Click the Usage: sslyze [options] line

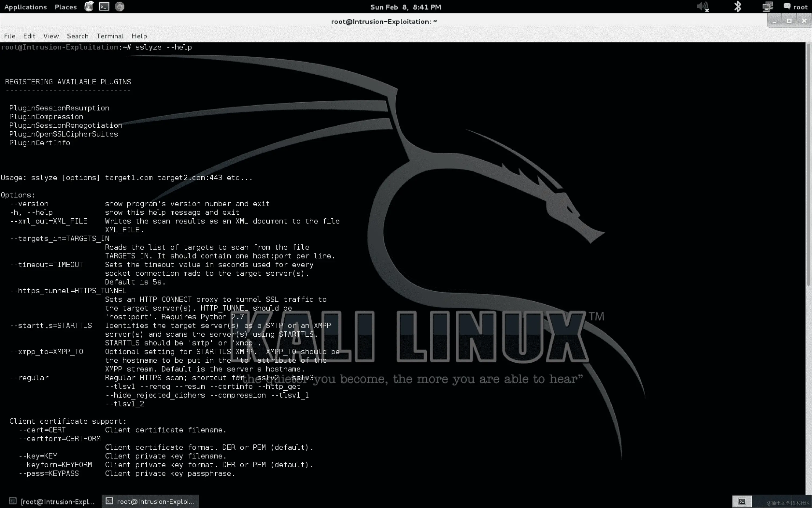pyautogui.click(x=126, y=177)
